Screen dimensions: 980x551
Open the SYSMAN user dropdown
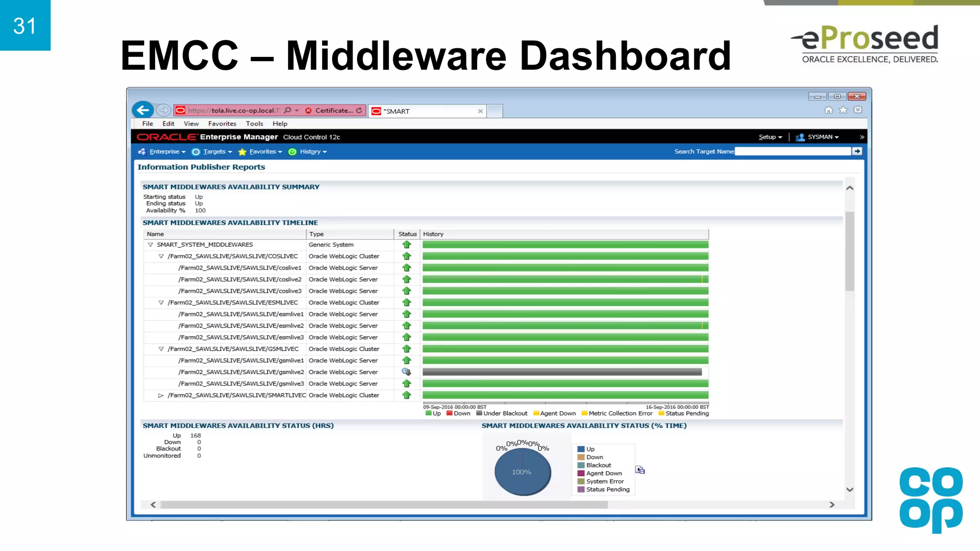pyautogui.click(x=817, y=137)
